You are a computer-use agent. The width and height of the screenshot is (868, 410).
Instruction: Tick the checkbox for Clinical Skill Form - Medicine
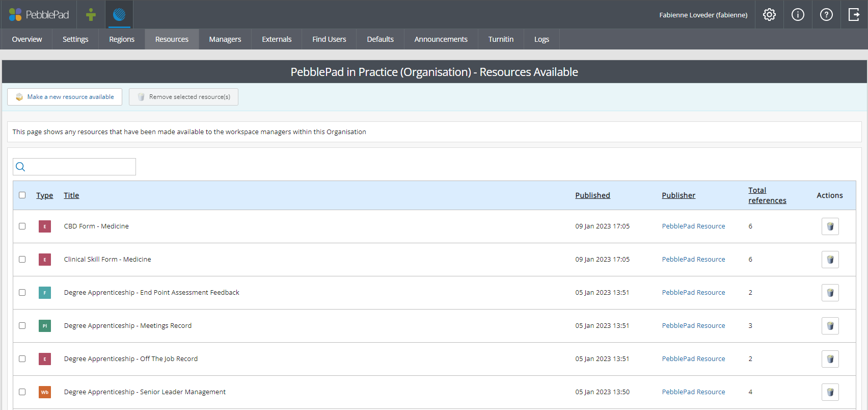22,259
